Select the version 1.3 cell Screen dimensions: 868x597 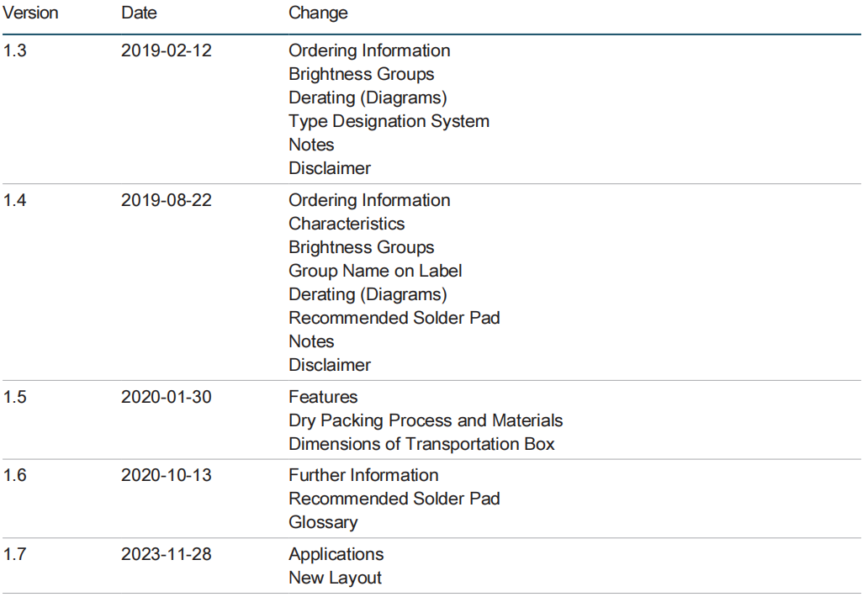(15, 50)
